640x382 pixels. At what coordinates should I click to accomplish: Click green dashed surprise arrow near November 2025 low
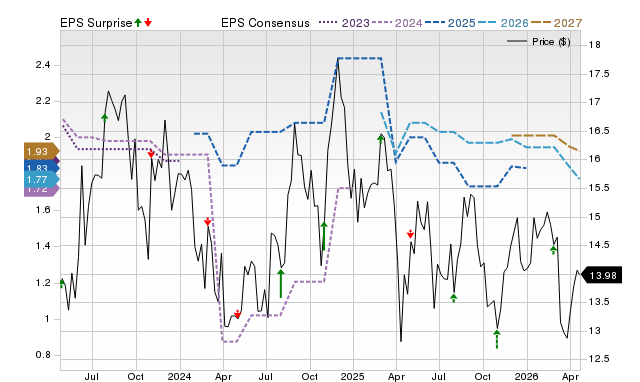(x=497, y=340)
